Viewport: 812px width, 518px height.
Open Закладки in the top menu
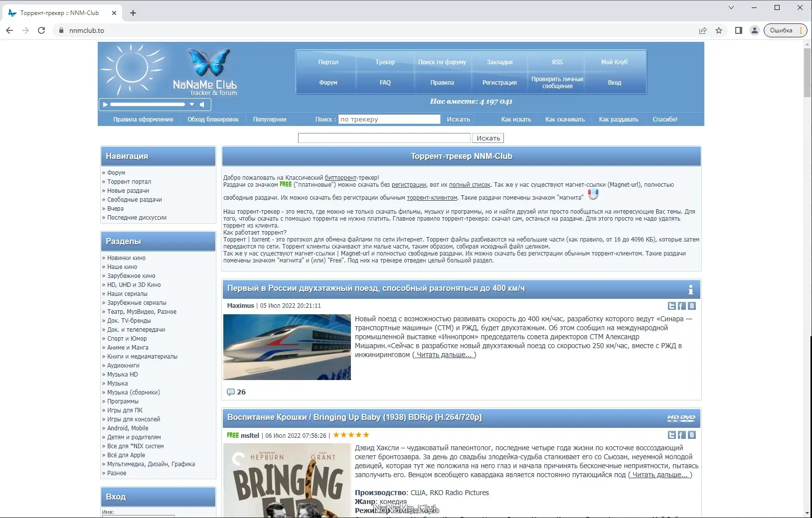[499, 62]
